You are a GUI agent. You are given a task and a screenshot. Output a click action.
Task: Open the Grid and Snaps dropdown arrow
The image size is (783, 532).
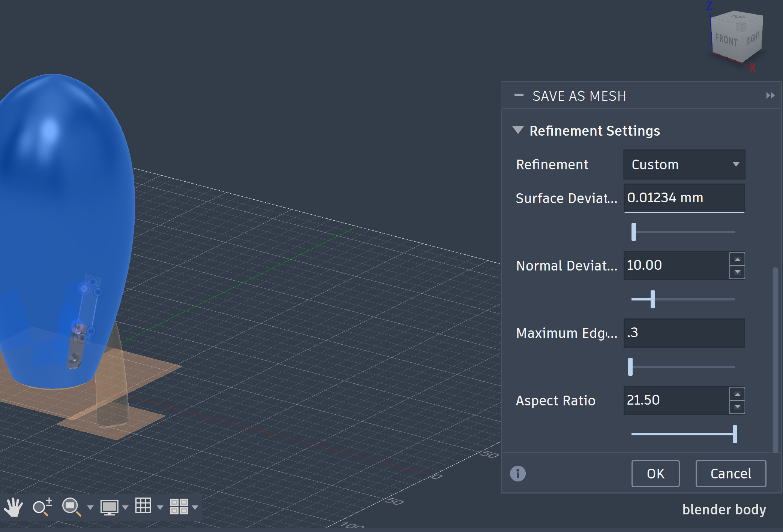[160, 508]
